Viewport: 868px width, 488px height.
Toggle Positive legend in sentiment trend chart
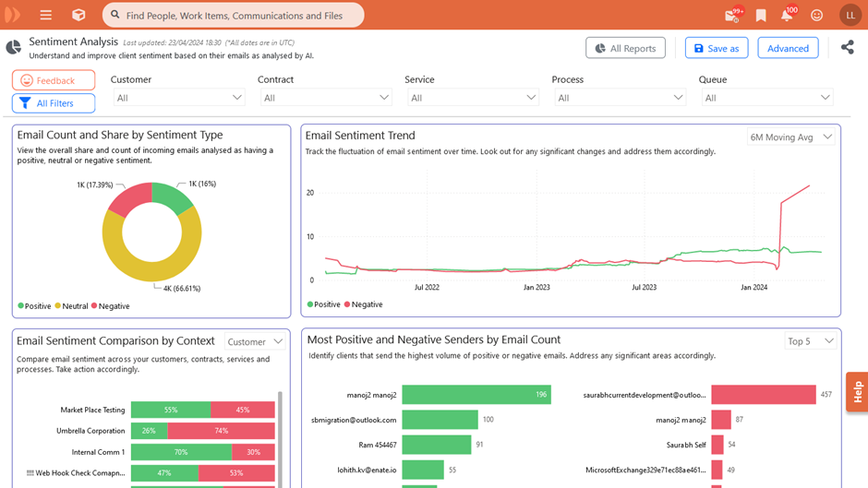[323, 304]
